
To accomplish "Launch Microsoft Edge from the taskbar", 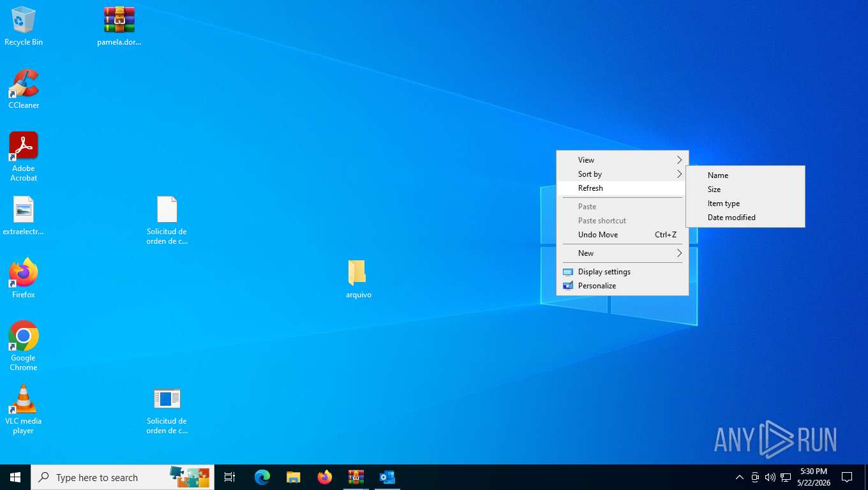I will coord(262,477).
